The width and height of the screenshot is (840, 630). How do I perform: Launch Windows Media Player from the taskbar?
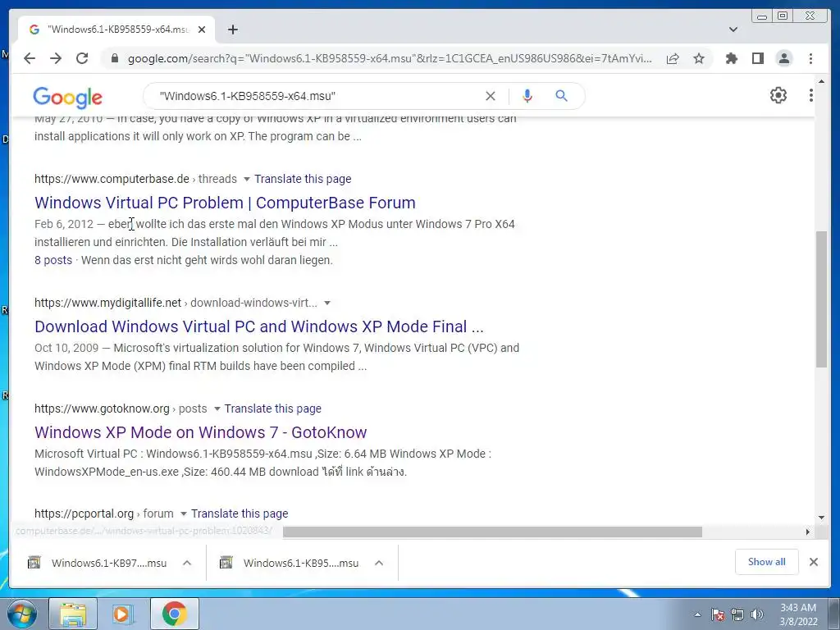[123, 614]
